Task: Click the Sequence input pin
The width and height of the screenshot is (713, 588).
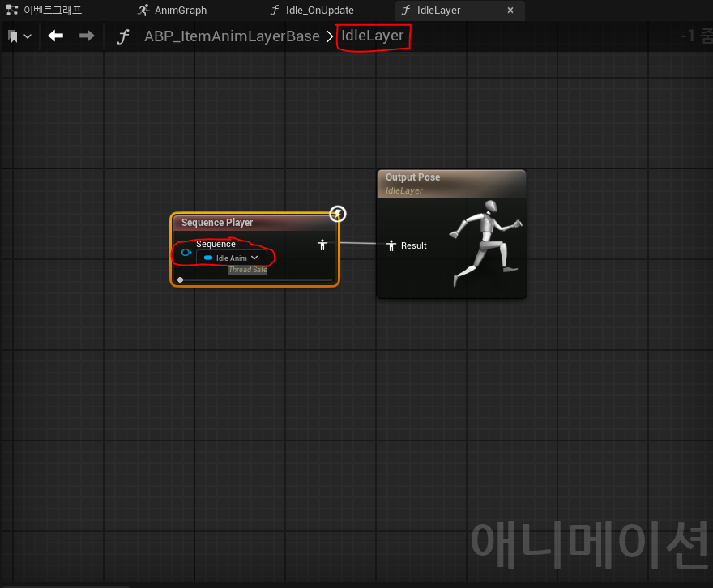Action: point(186,252)
